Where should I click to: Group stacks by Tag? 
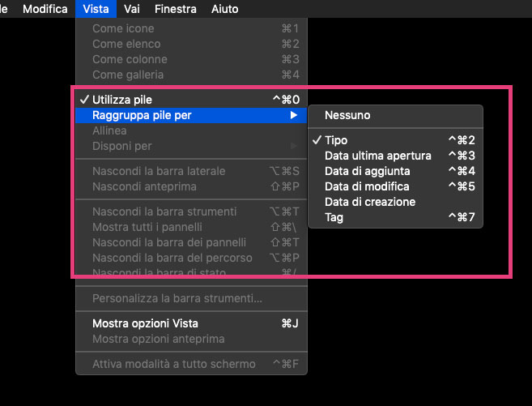pyautogui.click(x=334, y=217)
